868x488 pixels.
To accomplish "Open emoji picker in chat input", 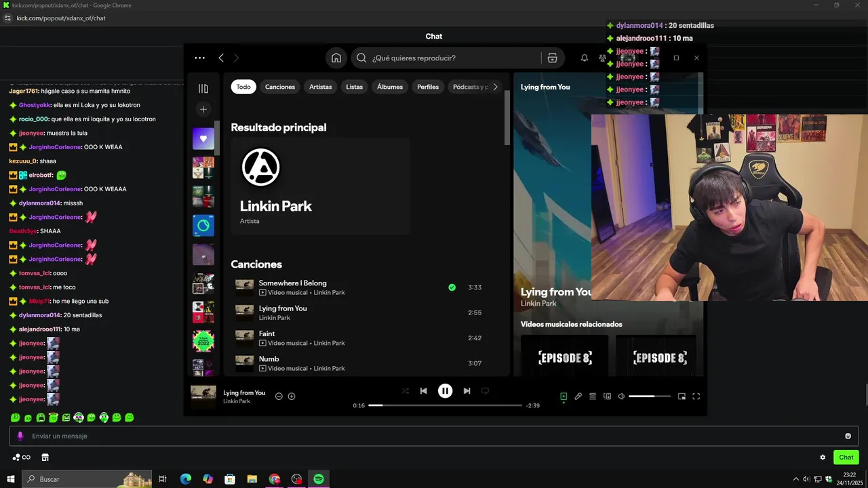I will click(848, 436).
